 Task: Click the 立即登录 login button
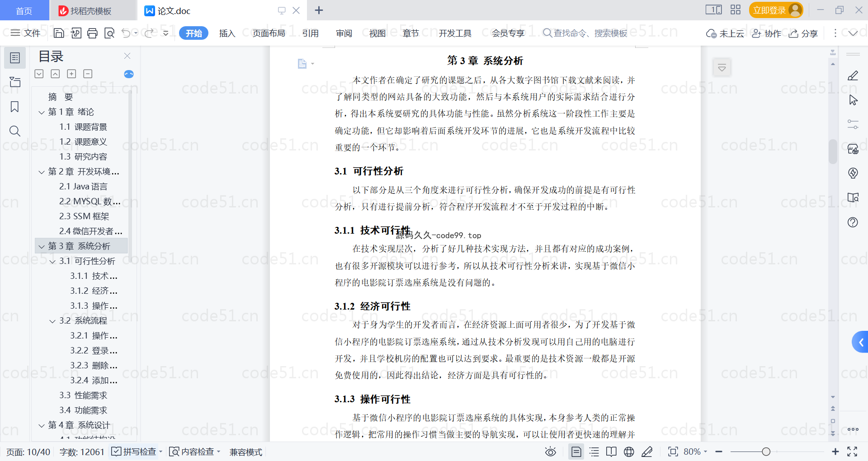pyautogui.click(x=776, y=10)
